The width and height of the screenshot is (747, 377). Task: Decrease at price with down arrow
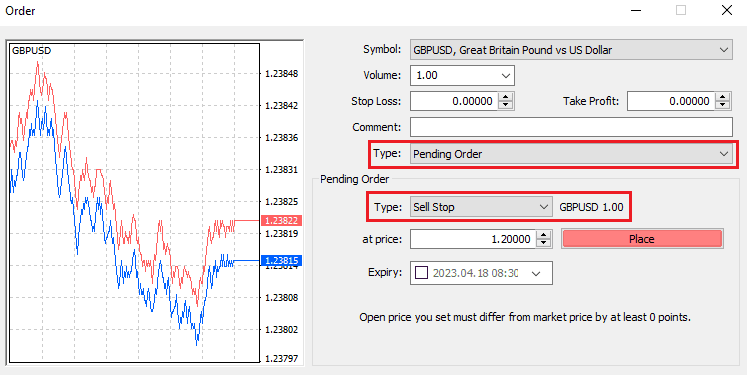pyautogui.click(x=544, y=244)
